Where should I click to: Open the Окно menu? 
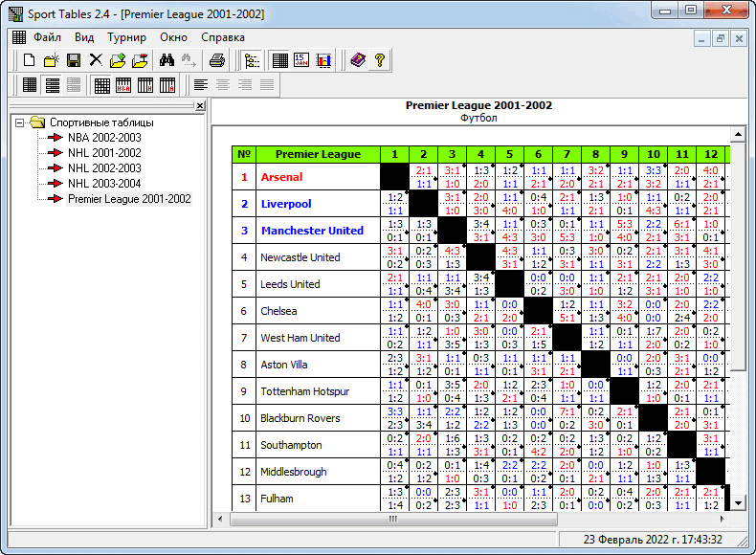tap(173, 37)
